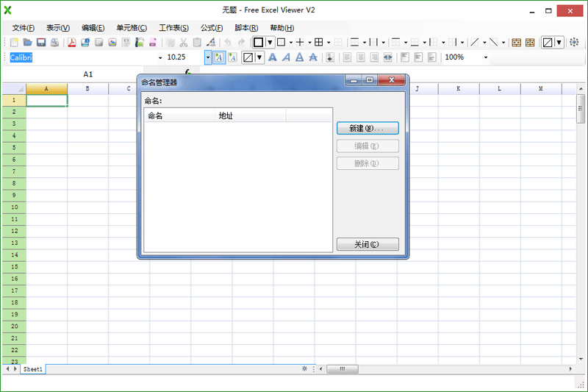Click the 命名 column header in the list
The width and height of the screenshot is (588, 392).
click(180, 115)
